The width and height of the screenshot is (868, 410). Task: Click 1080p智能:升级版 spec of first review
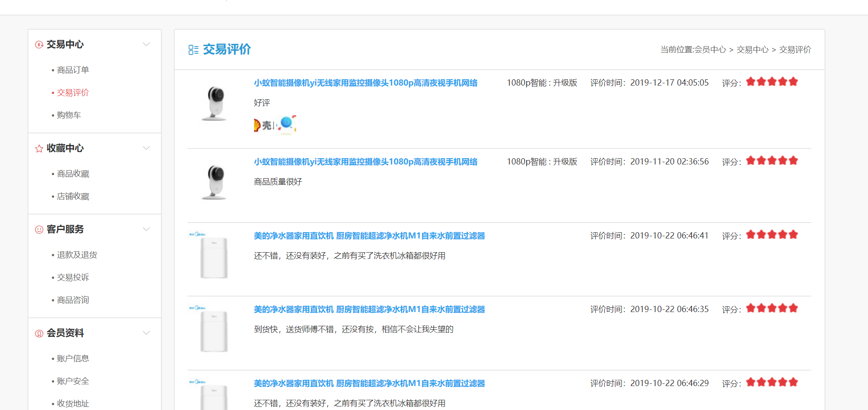[x=542, y=83]
